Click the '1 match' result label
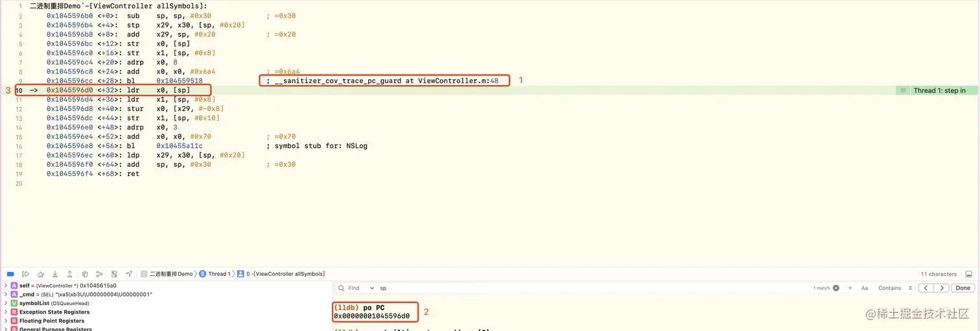Screen dimensions: 980x331 pyautogui.click(x=821, y=288)
